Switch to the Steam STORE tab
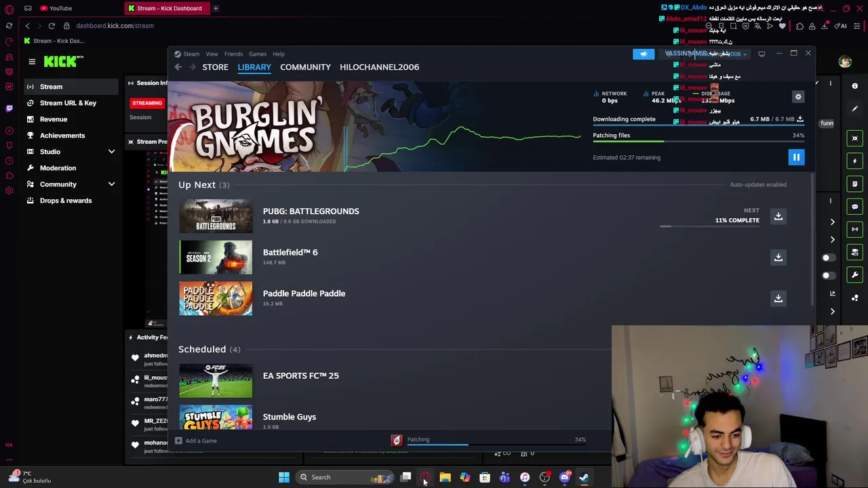 [x=215, y=67]
